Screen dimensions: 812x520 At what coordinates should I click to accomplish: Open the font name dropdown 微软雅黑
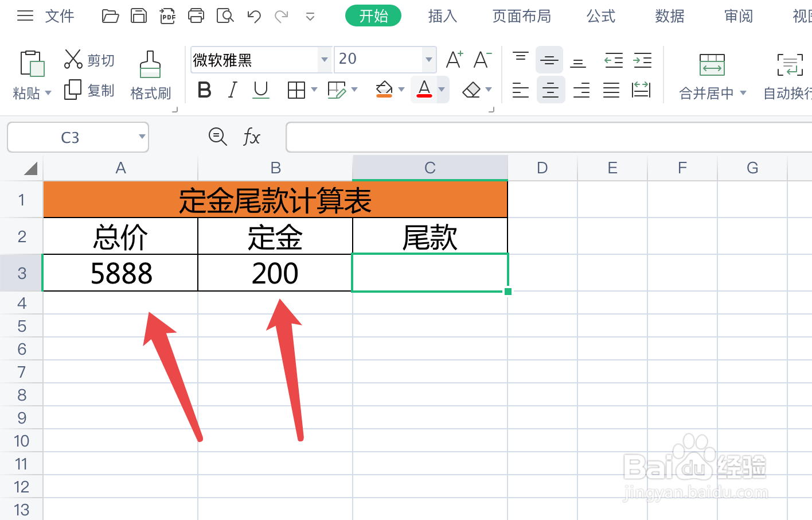pos(325,60)
